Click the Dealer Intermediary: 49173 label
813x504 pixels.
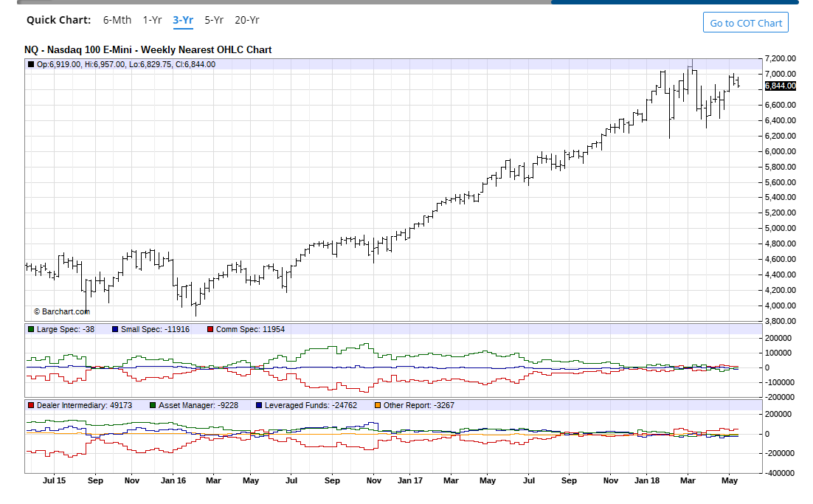(84, 405)
